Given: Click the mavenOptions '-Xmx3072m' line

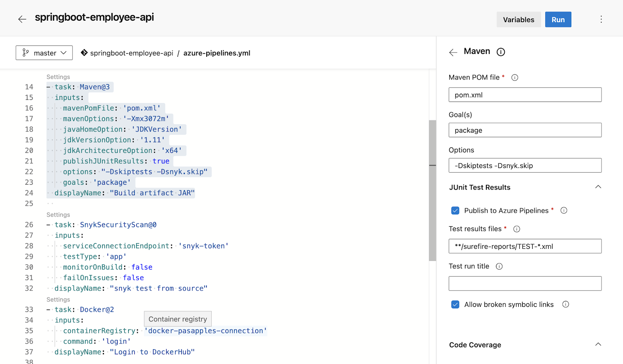Looking at the screenshot, I should pos(116,119).
